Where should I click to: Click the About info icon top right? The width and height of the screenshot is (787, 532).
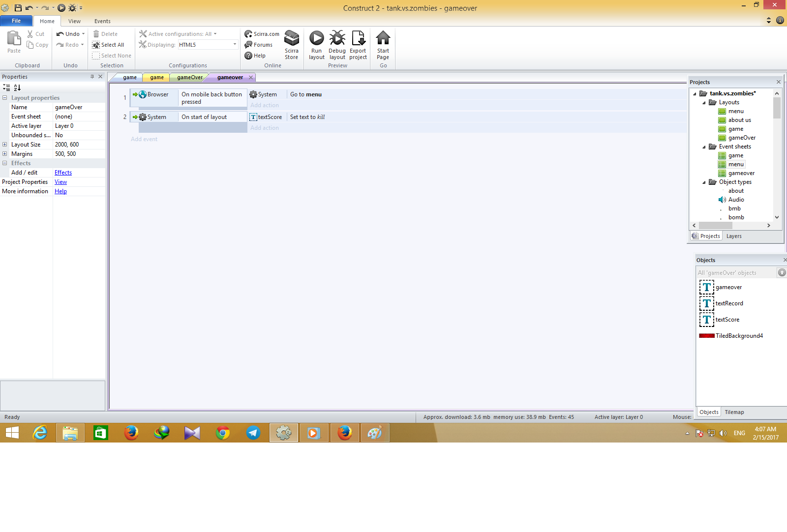(x=780, y=20)
